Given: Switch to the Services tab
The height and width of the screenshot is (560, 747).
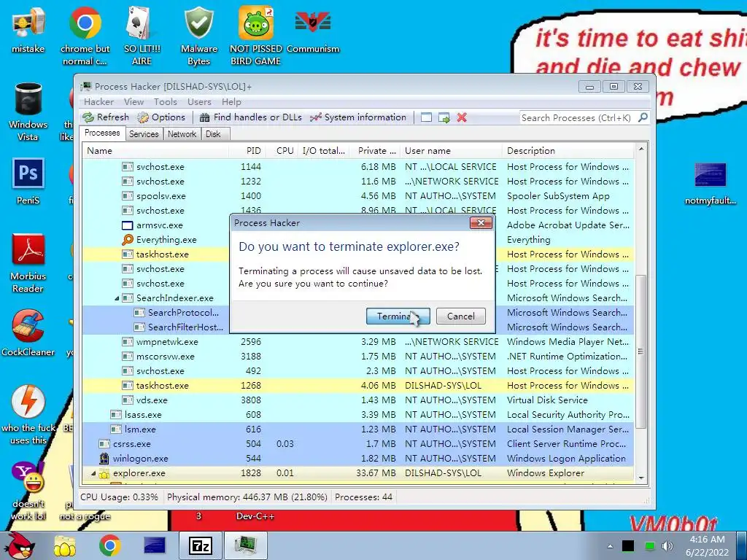Looking at the screenshot, I should coord(144,134).
